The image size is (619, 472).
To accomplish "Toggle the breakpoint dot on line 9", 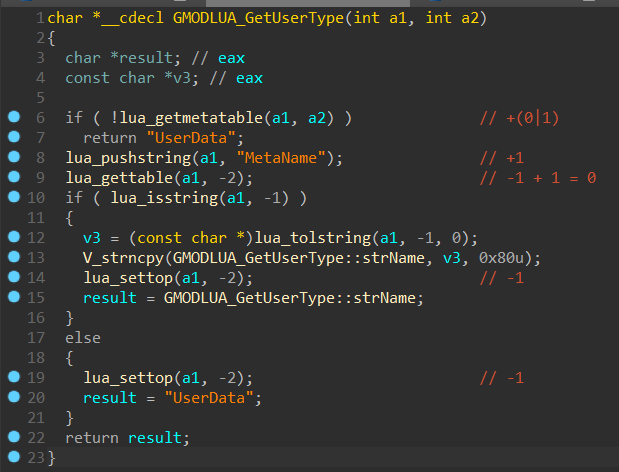I will 14,176.
